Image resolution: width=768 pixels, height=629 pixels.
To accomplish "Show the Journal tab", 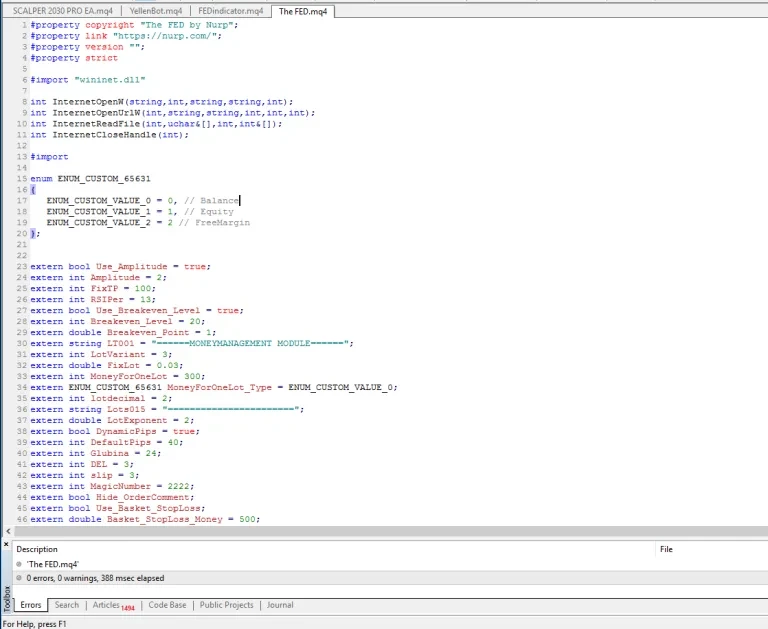I will click(280, 605).
